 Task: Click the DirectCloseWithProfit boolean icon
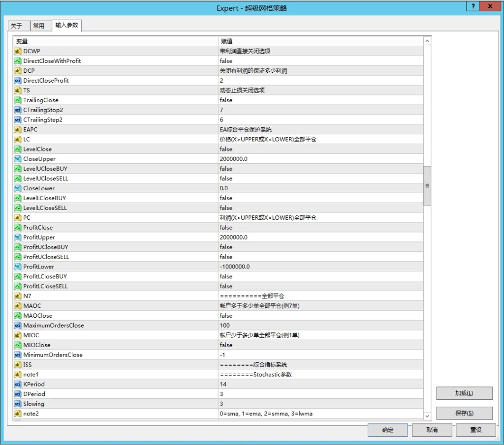point(18,61)
